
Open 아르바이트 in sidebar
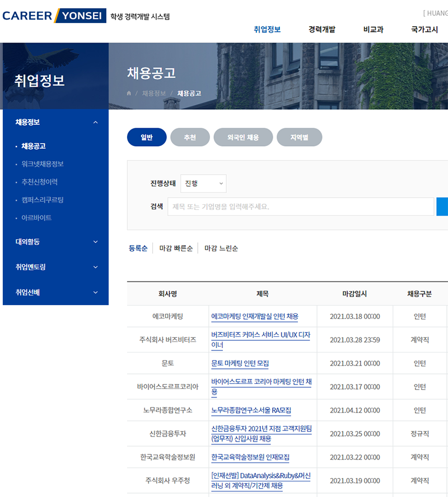(36, 218)
